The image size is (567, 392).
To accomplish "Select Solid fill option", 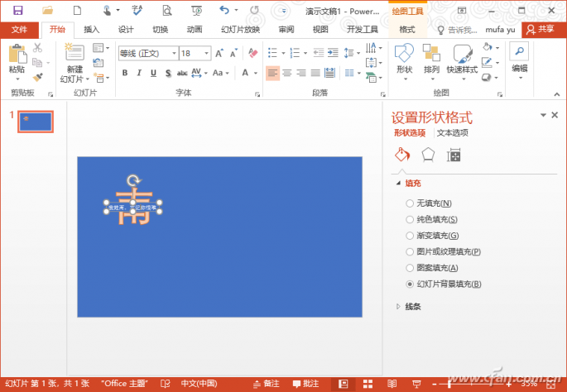I will click(432, 219).
